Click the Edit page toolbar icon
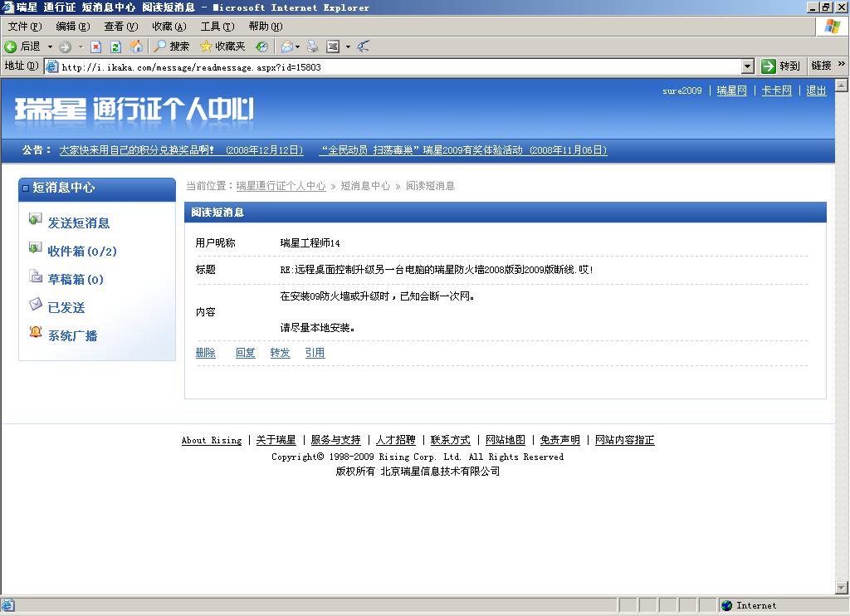The image size is (850, 616). (x=333, y=46)
